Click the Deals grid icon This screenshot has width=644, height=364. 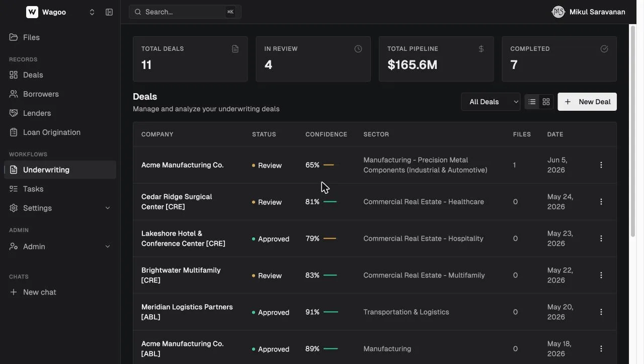click(x=14, y=75)
